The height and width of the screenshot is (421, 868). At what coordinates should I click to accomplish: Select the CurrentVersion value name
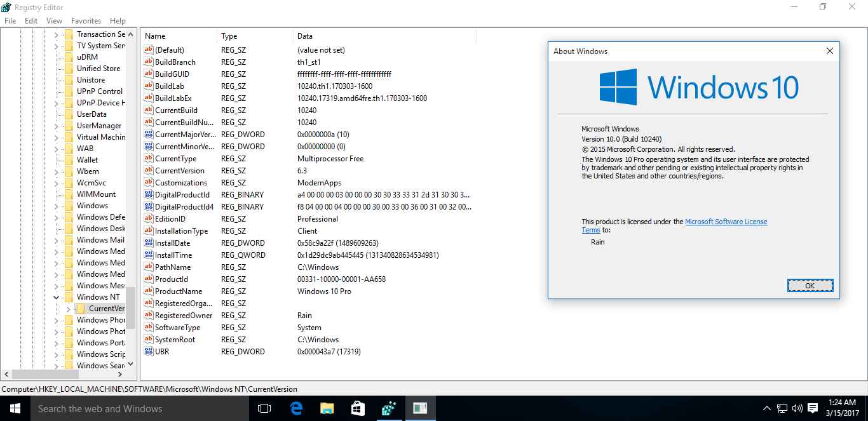coord(180,170)
